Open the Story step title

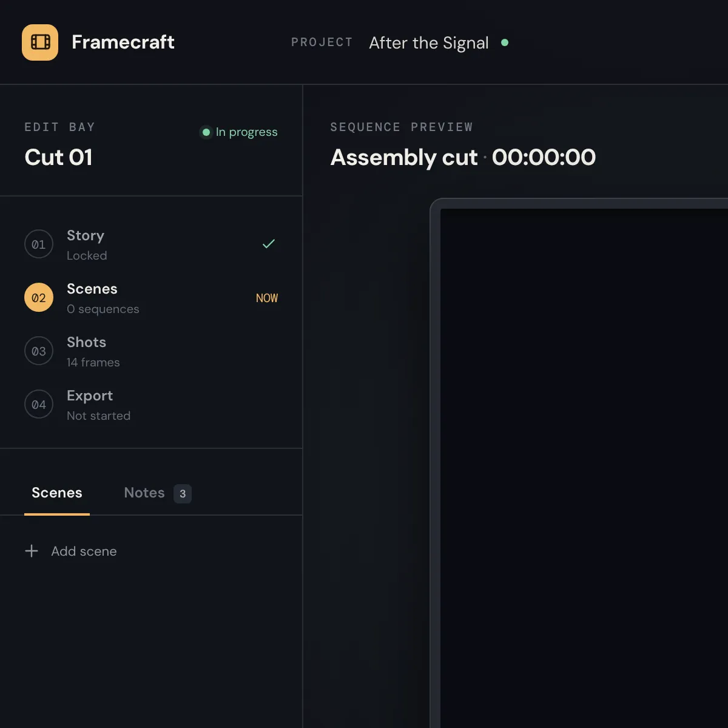coord(86,235)
